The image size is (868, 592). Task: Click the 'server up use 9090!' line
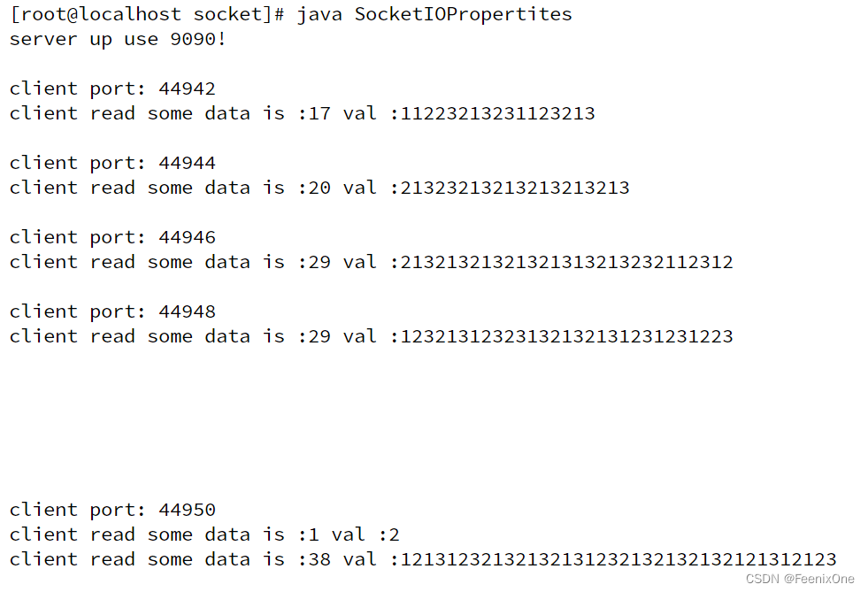pyautogui.click(x=118, y=39)
